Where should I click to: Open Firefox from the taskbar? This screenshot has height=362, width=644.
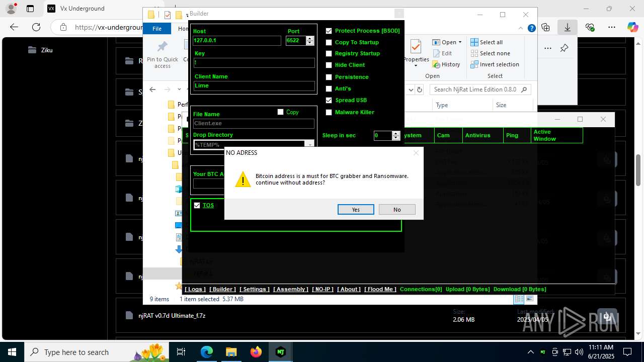pos(256,352)
